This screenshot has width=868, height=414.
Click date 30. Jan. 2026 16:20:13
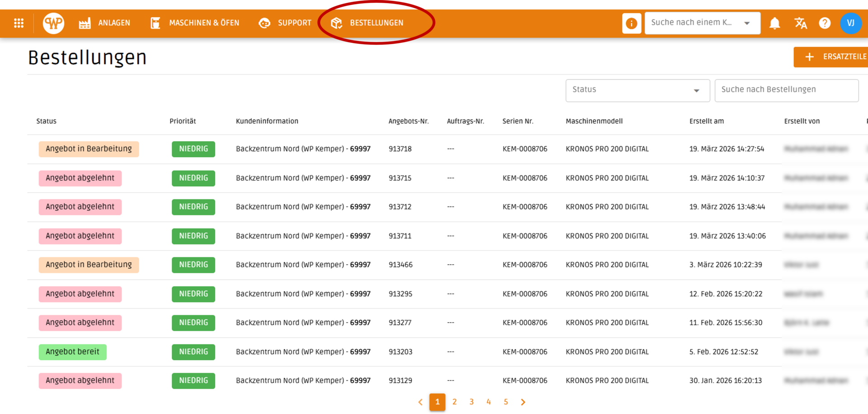[x=726, y=381]
